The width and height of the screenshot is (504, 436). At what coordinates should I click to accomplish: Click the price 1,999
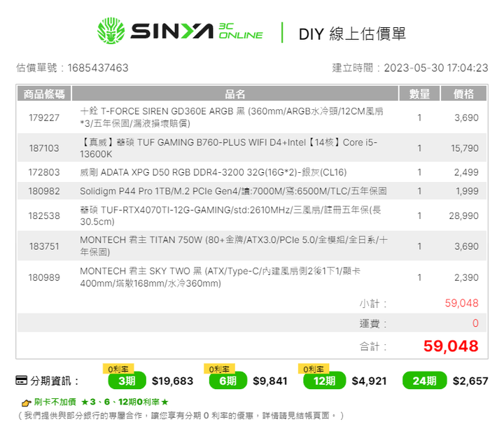click(x=467, y=192)
